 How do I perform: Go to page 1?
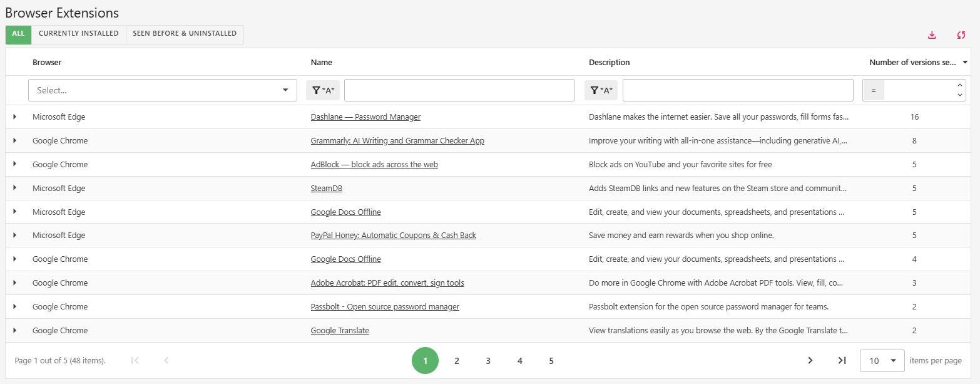426,361
